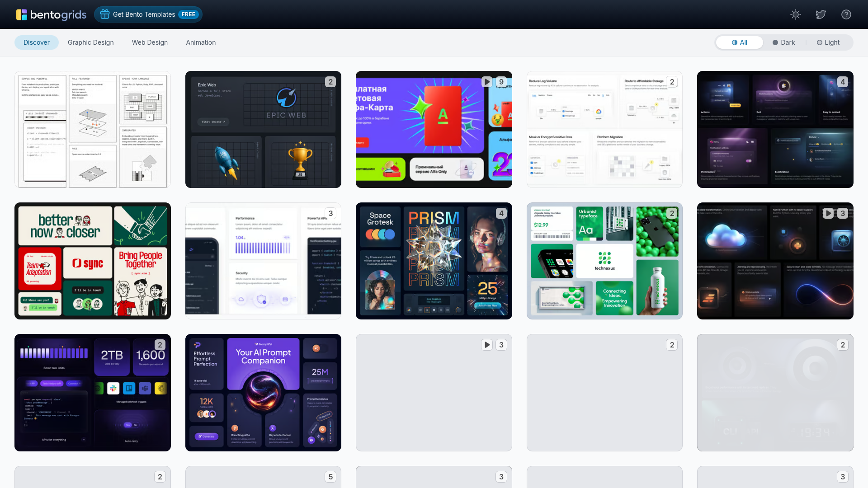This screenshot has height=488, width=868.
Task: Open the Animation tab
Action: point(201,42)
